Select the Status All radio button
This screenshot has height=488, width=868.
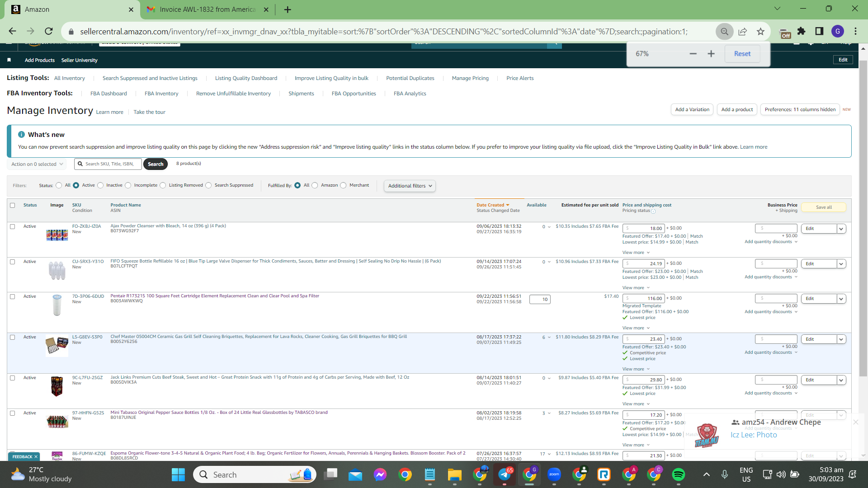59,185
